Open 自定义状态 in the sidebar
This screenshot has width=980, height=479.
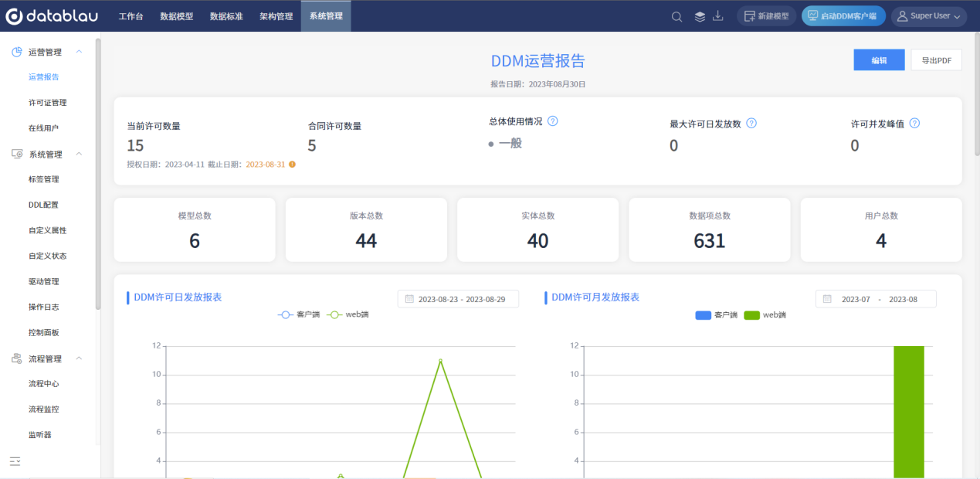pyautogui.click(x=48, y=256)
